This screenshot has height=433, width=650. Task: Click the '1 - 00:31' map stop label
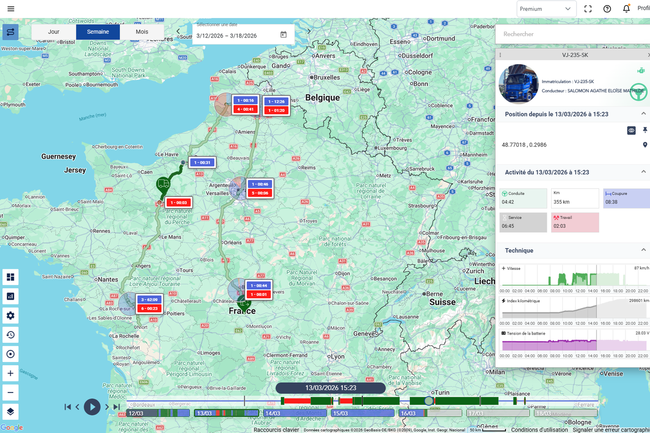point(202,162)
